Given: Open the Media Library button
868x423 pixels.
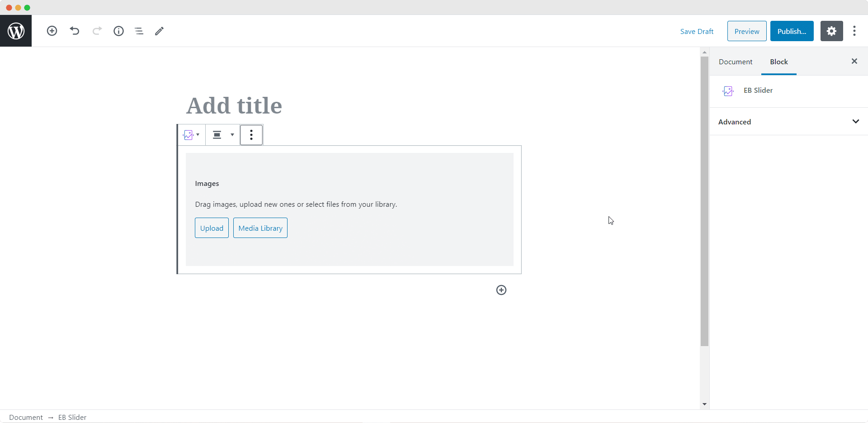Looking at the screenshot, I should point(260,228).
